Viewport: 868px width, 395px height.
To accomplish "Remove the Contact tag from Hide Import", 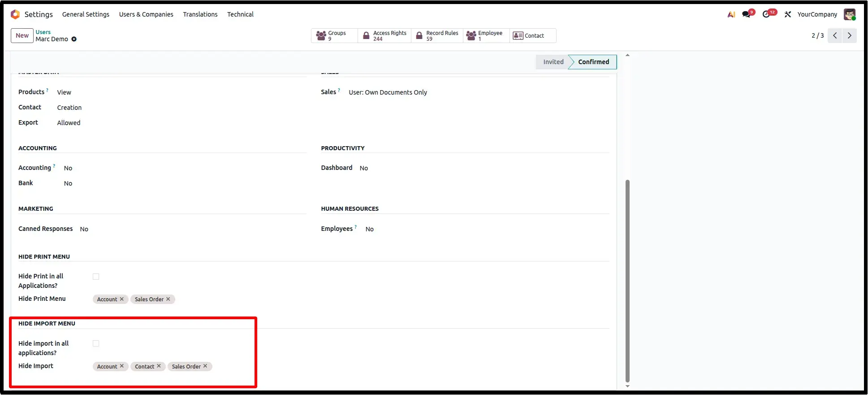I will click(159, 366).
